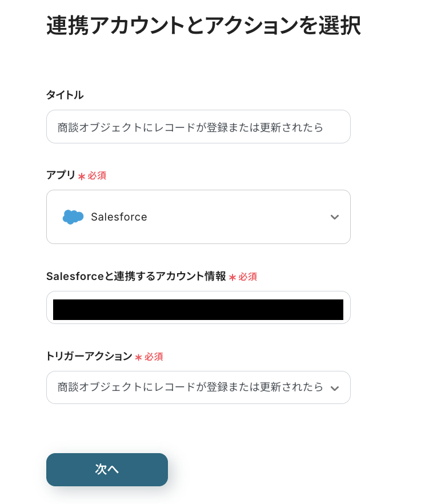425x504 pixels.
Task: Select the trigger action text 商談オブジェクトにレコードが登録または更新されたら
Action: coord(190,387)
